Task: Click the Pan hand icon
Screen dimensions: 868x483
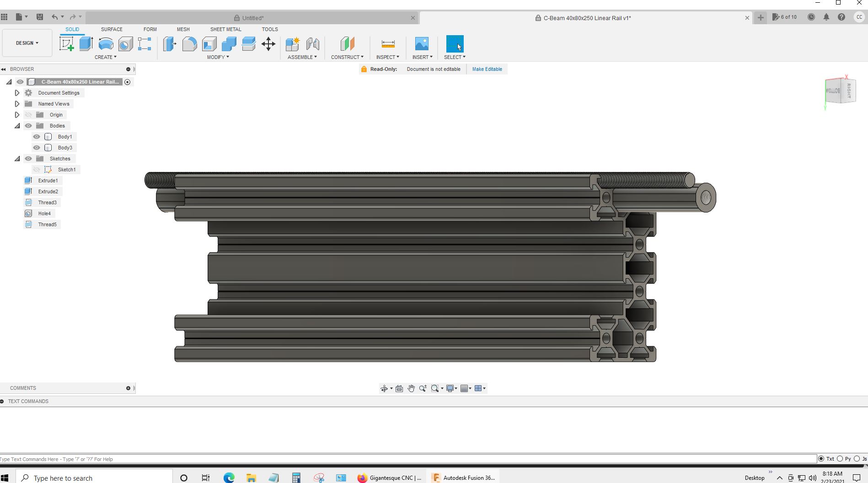Action: 411,388
